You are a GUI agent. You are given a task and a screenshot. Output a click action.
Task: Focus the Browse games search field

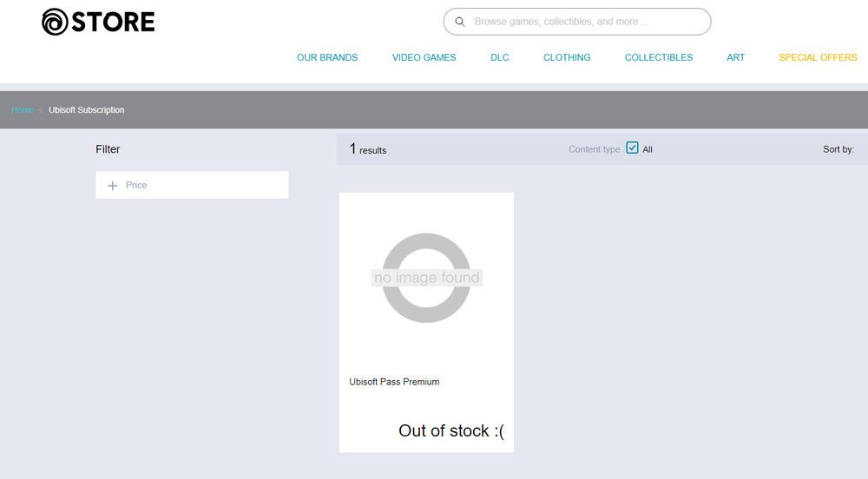click(582, 22)
